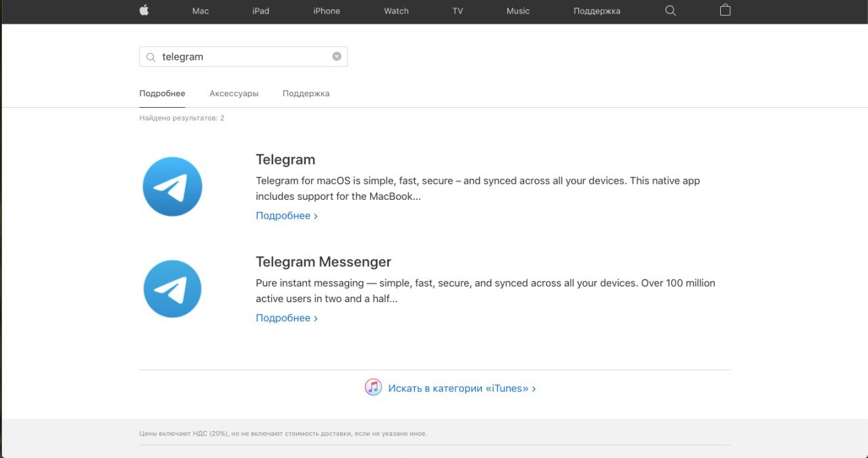
Task: Click Подробнее under the Telegram for macOS description
Action: coord(286,215)
